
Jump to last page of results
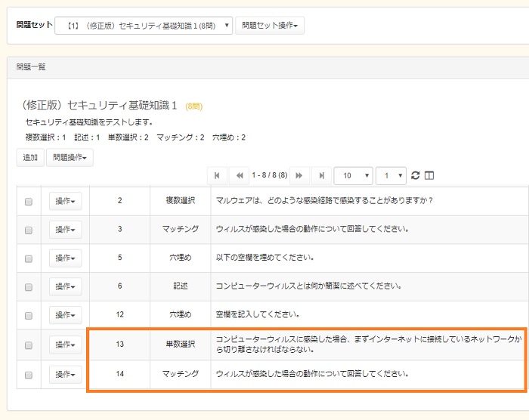click(x=322, y=175)
